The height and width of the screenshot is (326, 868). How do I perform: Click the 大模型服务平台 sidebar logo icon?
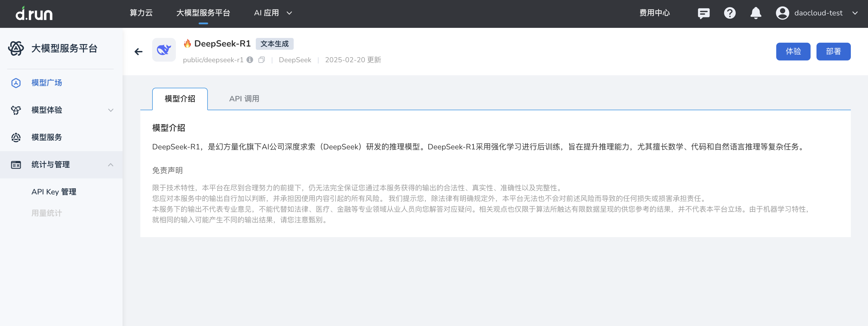[16, 48]
